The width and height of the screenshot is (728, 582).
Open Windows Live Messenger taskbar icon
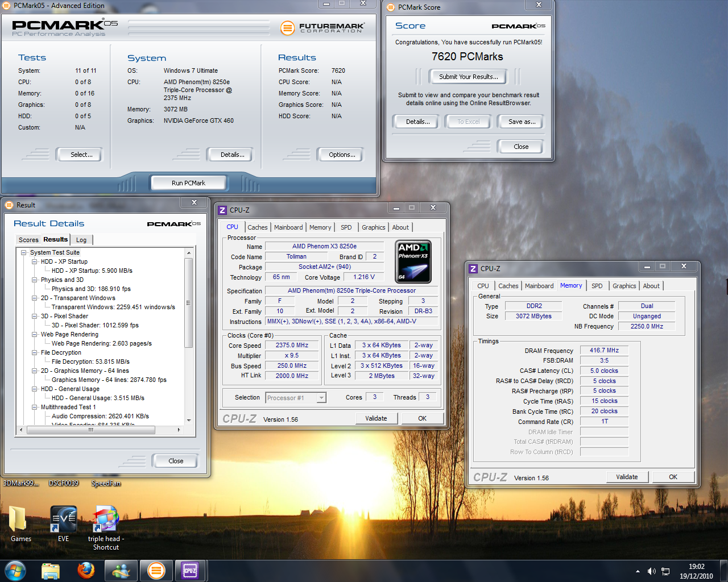coord(121,571)
